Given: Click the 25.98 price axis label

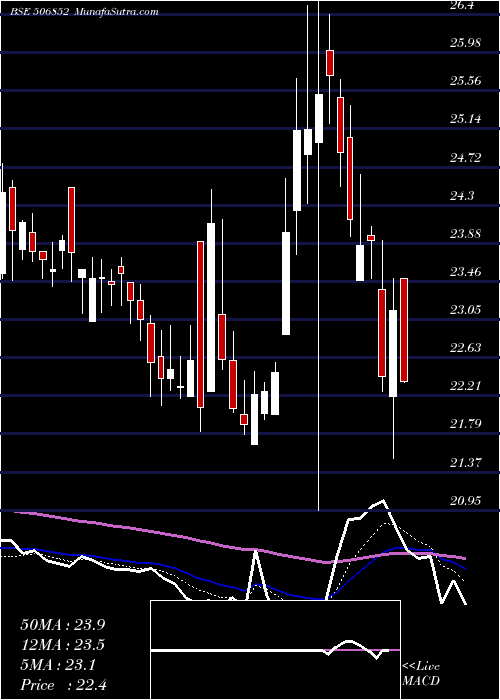Looking at the screenshot, I should coord(465,43).
